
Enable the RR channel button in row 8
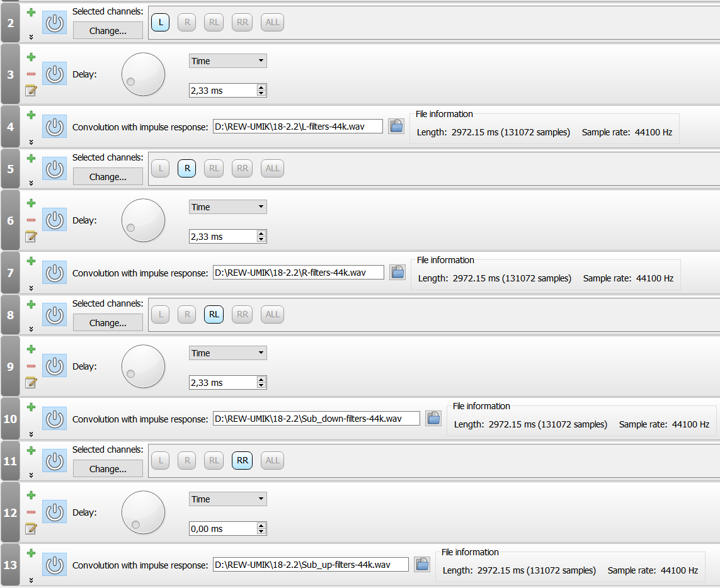click(243, 315)
